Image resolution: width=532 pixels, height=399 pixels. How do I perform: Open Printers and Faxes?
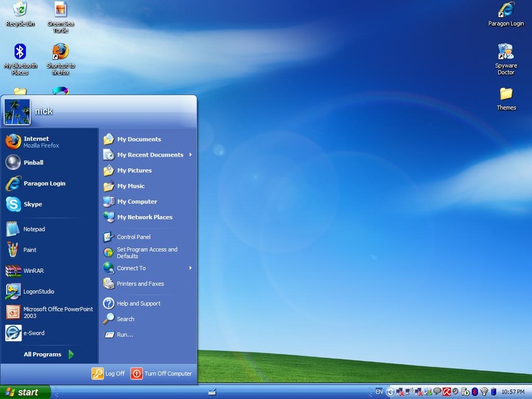coord(148,284)
